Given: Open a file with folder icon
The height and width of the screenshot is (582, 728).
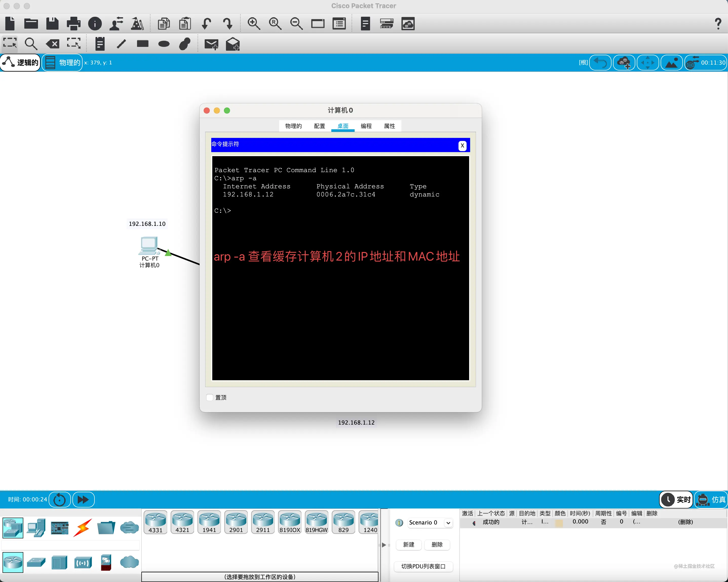Looking at the screenshot, I should coord(31,24).
